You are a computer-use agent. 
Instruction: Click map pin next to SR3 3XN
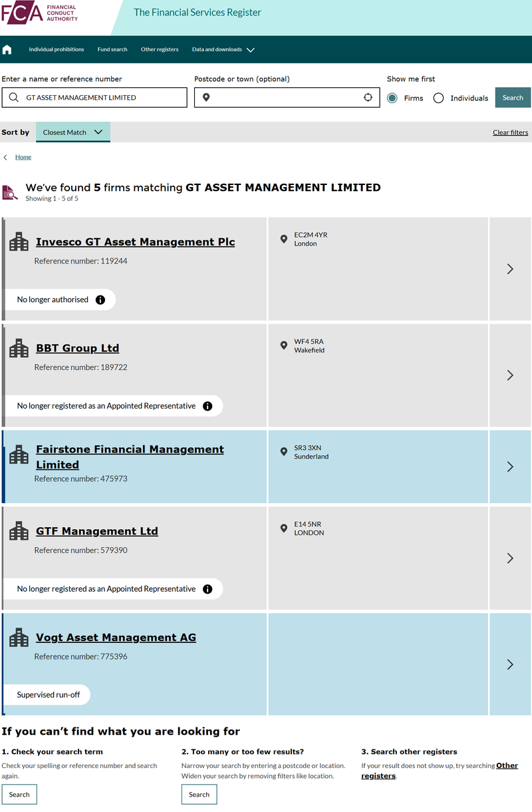pos(284,451)
